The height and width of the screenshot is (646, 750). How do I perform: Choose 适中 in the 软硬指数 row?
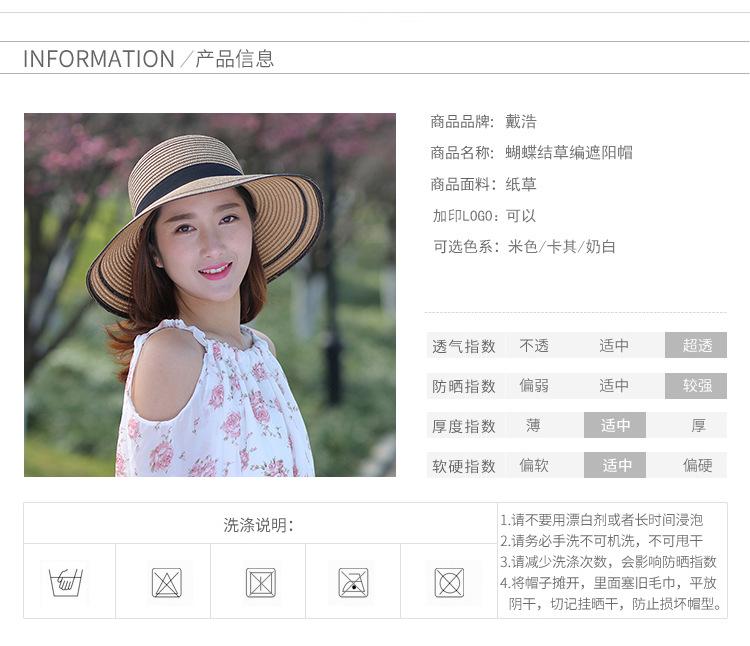[x=615, y=466]
